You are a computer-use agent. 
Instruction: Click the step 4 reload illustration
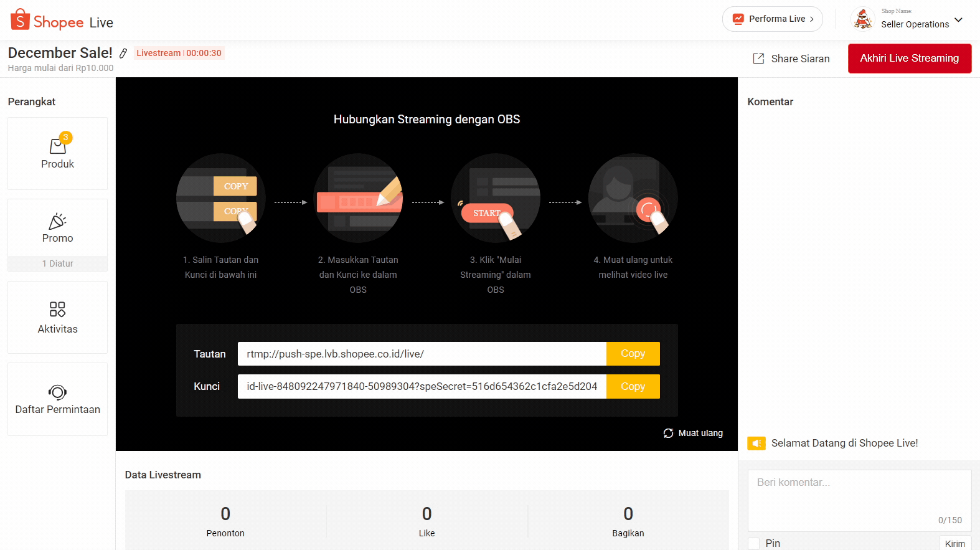pyautogui.click(x=633, y=198)
